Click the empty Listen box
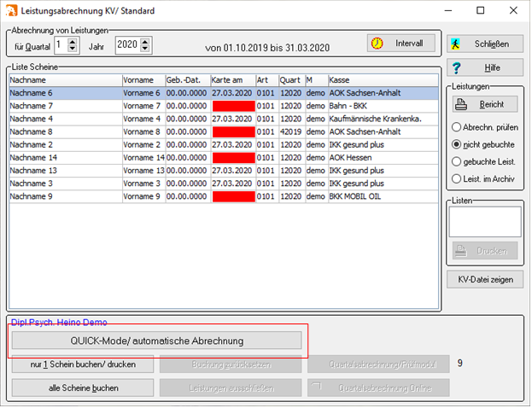532x408 pixels. 485,222
